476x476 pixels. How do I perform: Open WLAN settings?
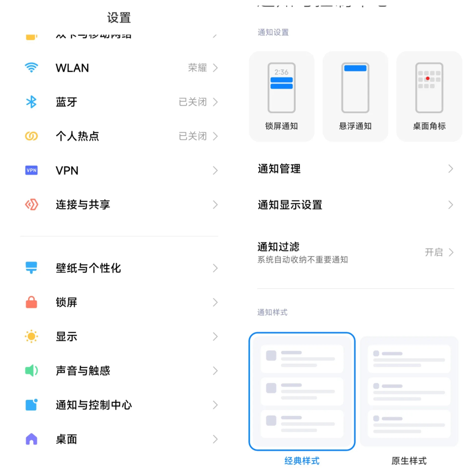(118, 68)
